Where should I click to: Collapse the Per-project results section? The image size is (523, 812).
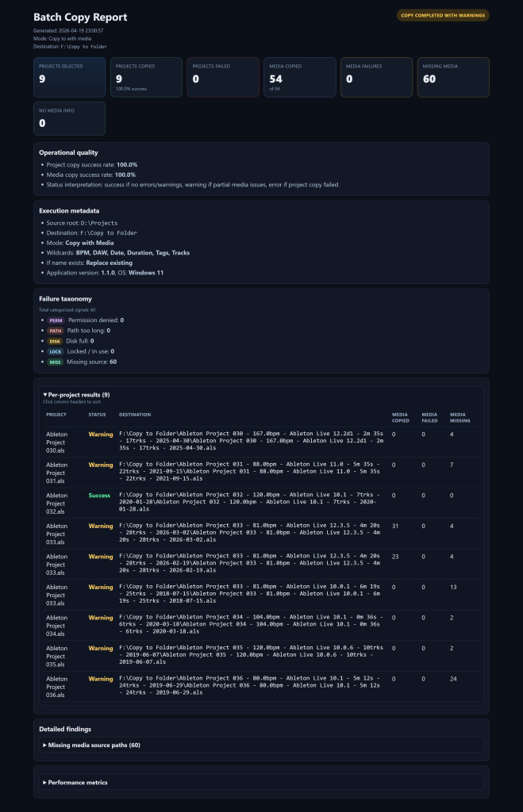(x=76, y=394)
